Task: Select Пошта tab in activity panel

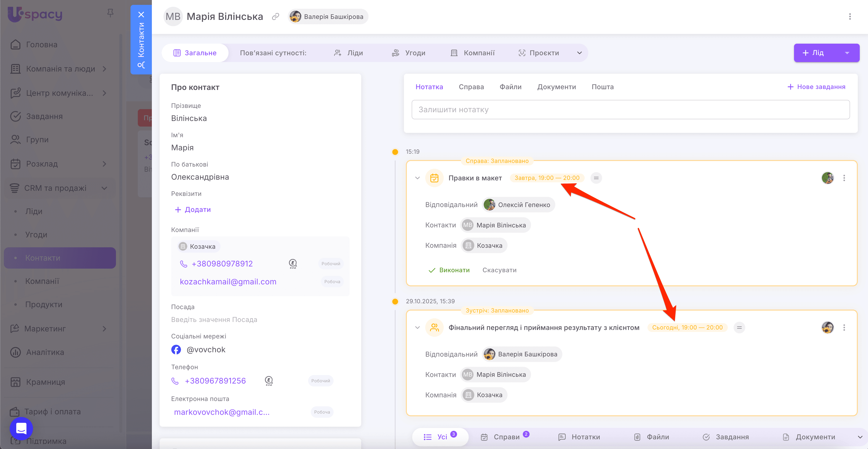Action: point(602,87)
